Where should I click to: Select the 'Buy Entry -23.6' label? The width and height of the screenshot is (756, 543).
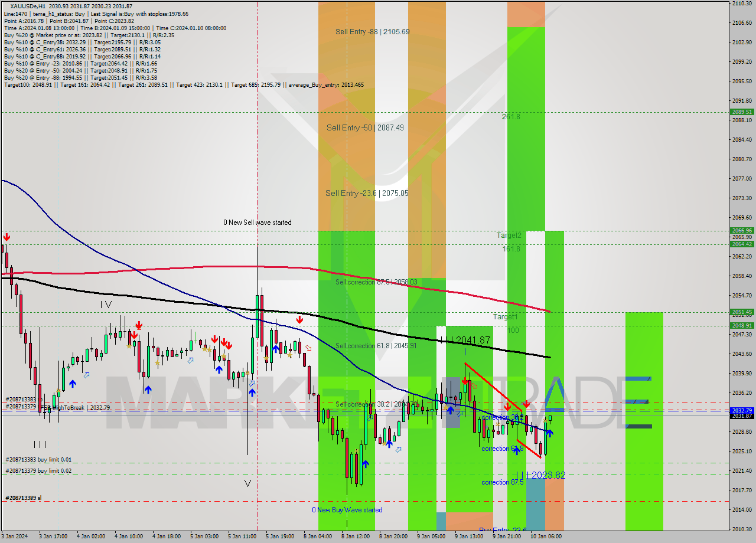click(x=503, y=530)
